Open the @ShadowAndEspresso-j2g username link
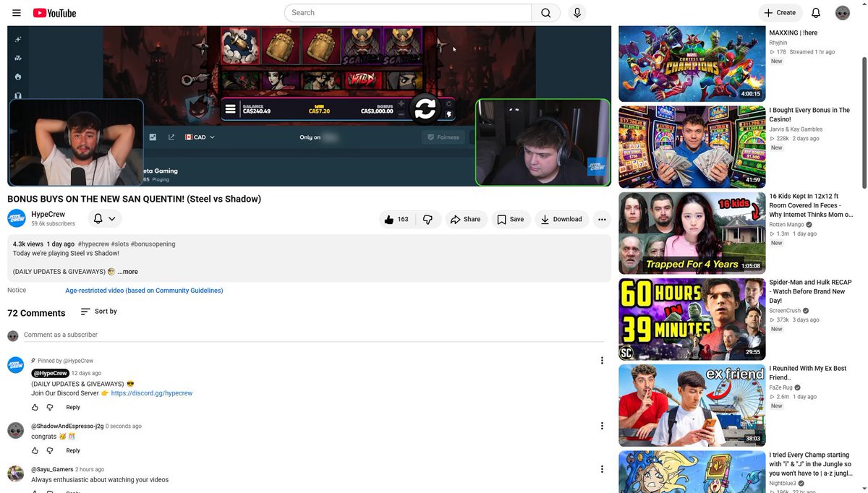The image size is (868, 493). (67, 426)
